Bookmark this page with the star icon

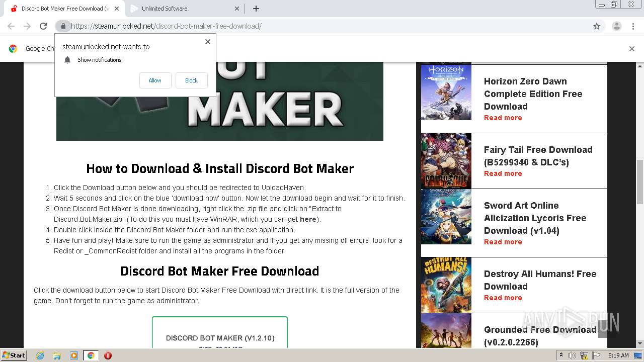597,26
